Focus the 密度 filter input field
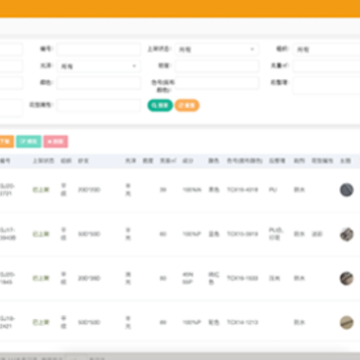 click(x=217, y=66)
